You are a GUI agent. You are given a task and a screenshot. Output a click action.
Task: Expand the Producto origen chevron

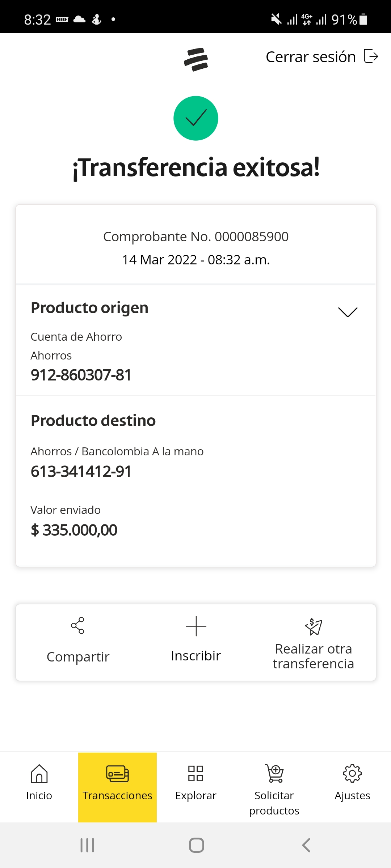pos(348,311)
